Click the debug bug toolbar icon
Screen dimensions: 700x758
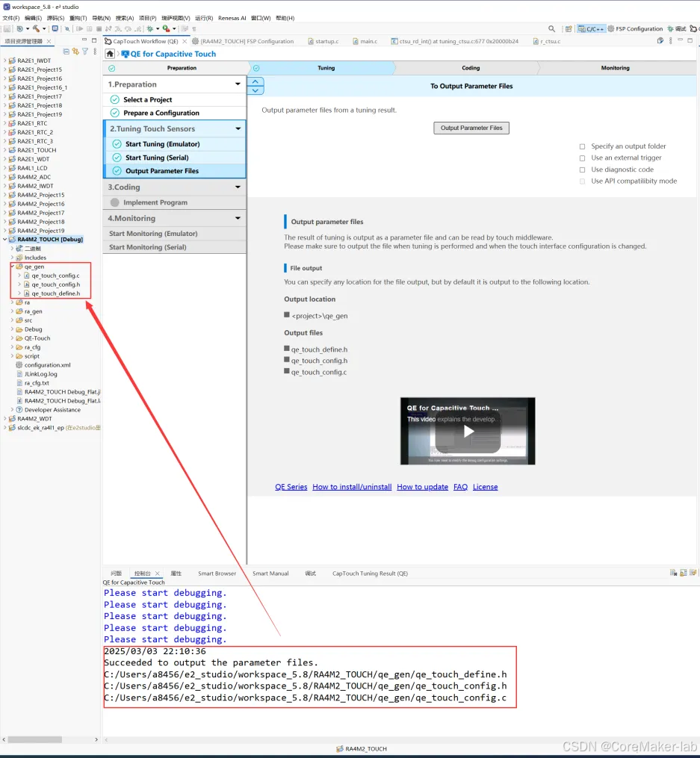150,28
